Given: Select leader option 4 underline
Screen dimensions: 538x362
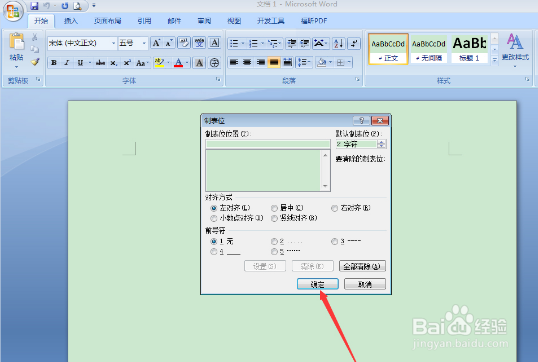Looking at the screenshot, I should coord(214,252).
